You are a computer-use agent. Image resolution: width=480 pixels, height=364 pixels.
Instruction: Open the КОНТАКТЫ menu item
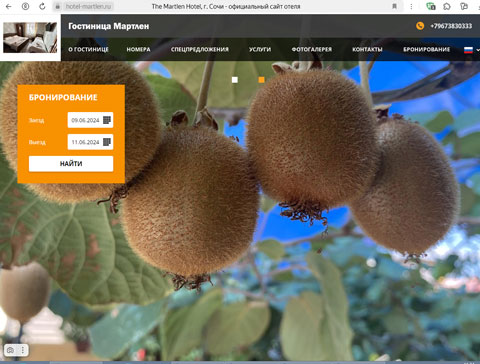[367, 49]
